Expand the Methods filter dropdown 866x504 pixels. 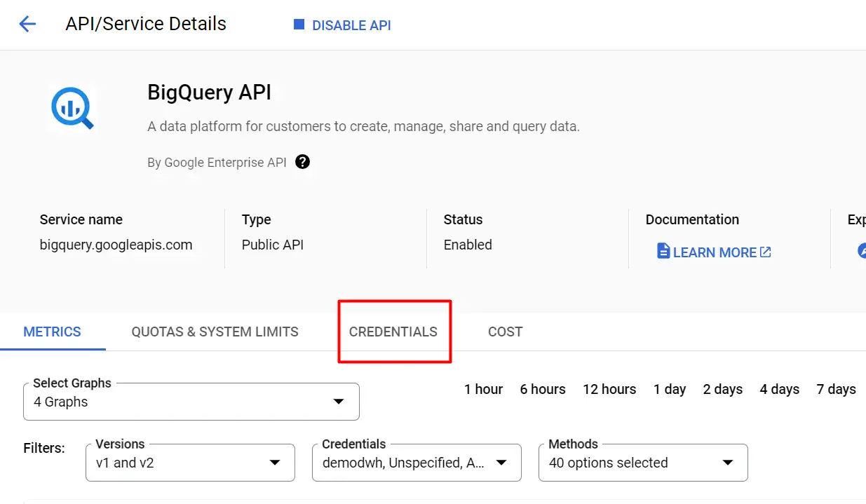tap(643, 463)
